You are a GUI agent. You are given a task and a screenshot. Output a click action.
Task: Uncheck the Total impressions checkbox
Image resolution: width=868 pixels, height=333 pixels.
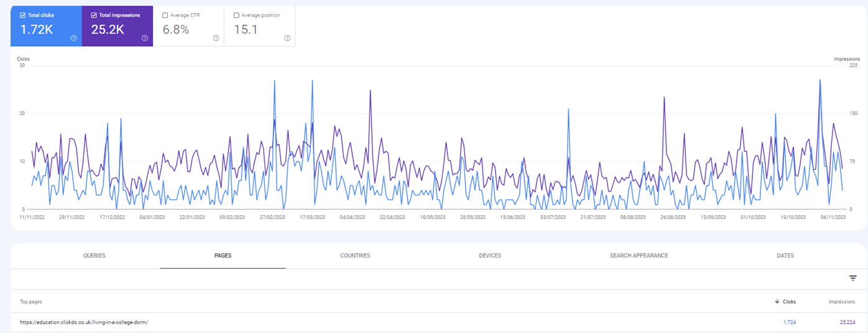(x=94, y=15)
